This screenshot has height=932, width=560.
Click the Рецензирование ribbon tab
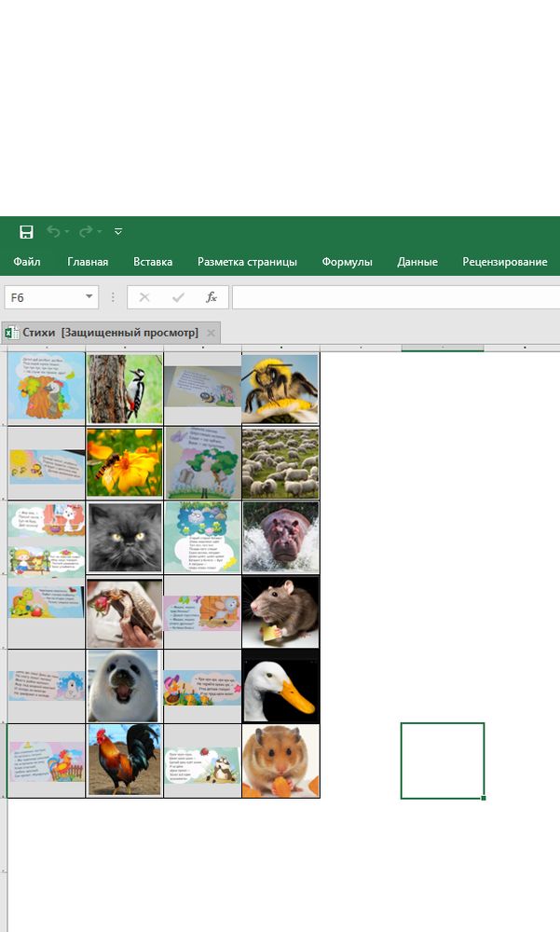click(x=504, y=262)
